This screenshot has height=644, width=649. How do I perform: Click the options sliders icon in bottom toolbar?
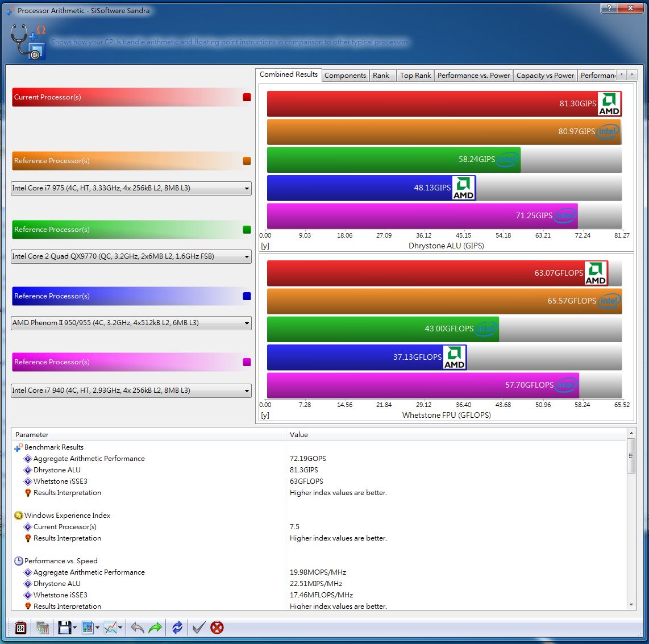click(x=21, y=628)
